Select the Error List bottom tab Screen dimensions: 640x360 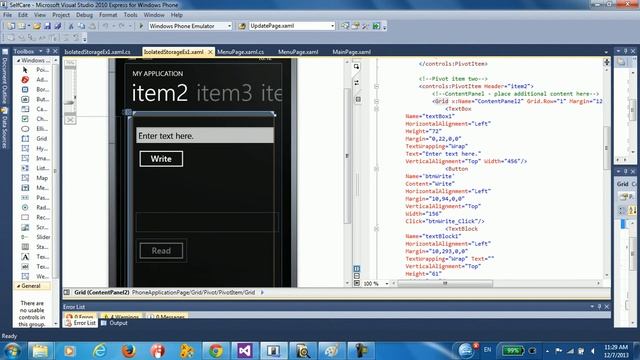click(x=80, y=323)
